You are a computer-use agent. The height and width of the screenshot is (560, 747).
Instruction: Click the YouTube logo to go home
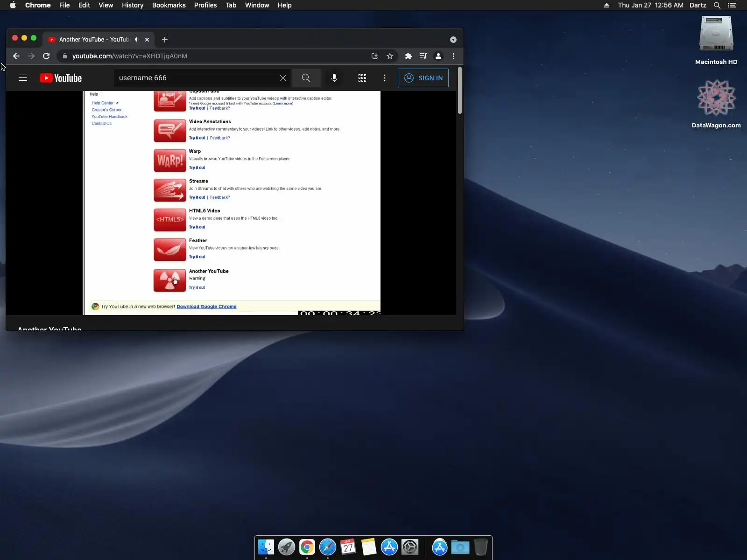tap(61, 78)
